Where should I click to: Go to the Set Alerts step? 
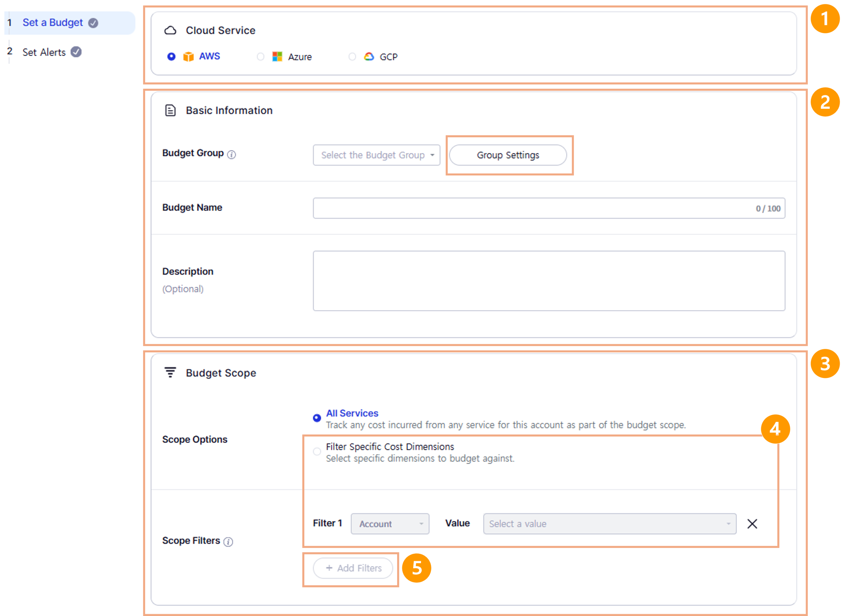[x=44, y=52]
